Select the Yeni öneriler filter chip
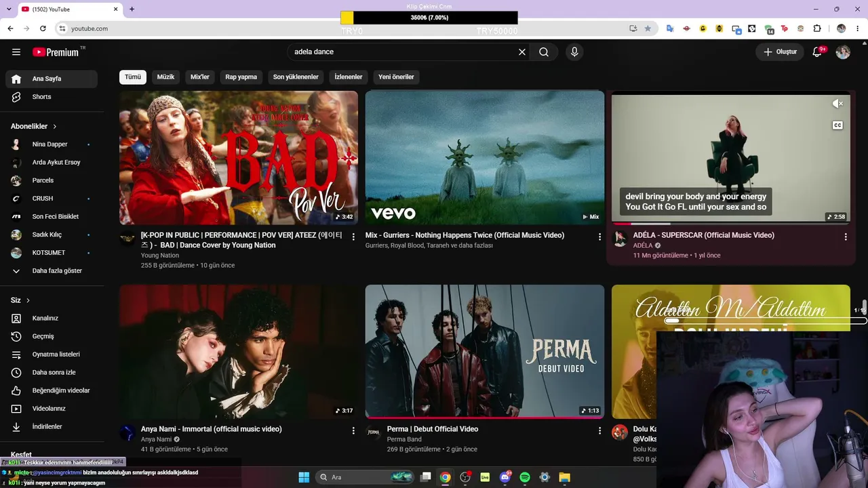This screenshot has width=868, height=488. tap(396, 77)
